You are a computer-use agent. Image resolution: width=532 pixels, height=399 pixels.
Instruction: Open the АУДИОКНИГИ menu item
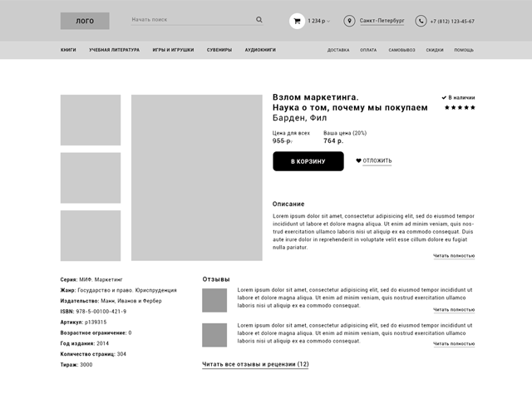(x=260, y=50)
